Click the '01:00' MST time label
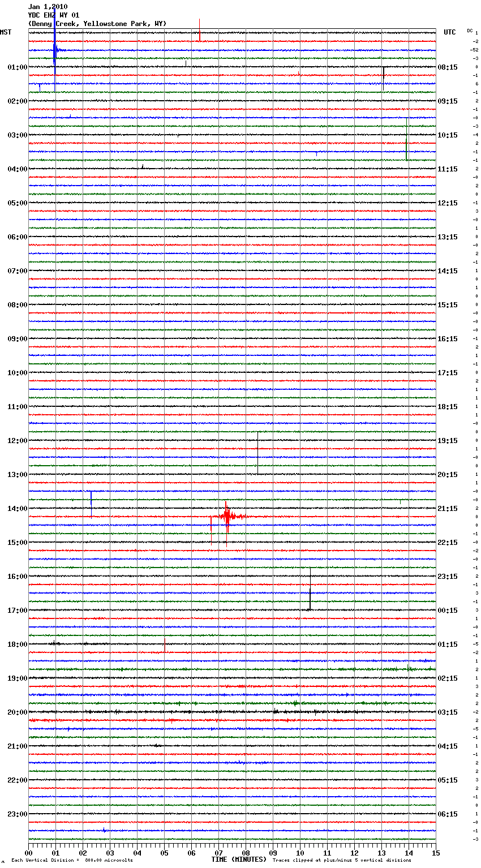 [x=18, y=67]
